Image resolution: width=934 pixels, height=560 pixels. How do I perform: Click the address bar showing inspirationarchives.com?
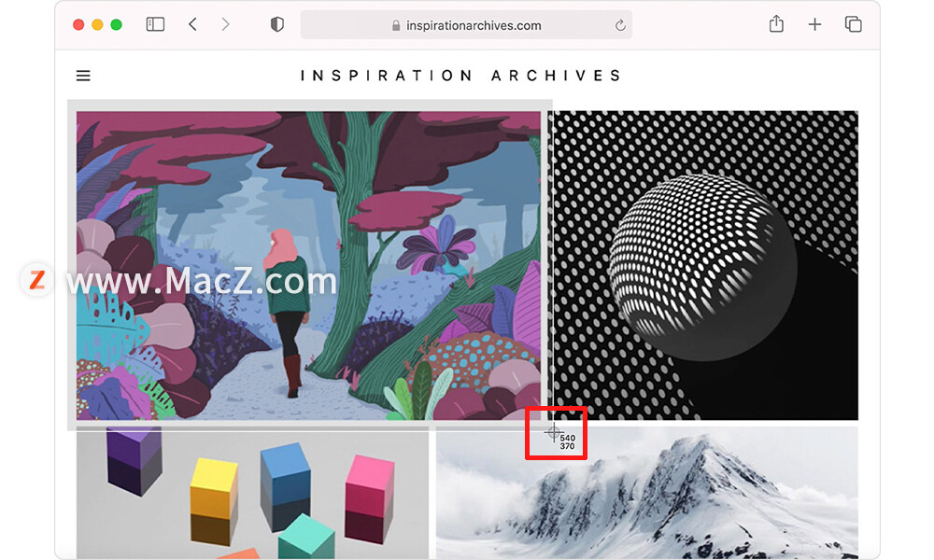[x=466, y=25]
